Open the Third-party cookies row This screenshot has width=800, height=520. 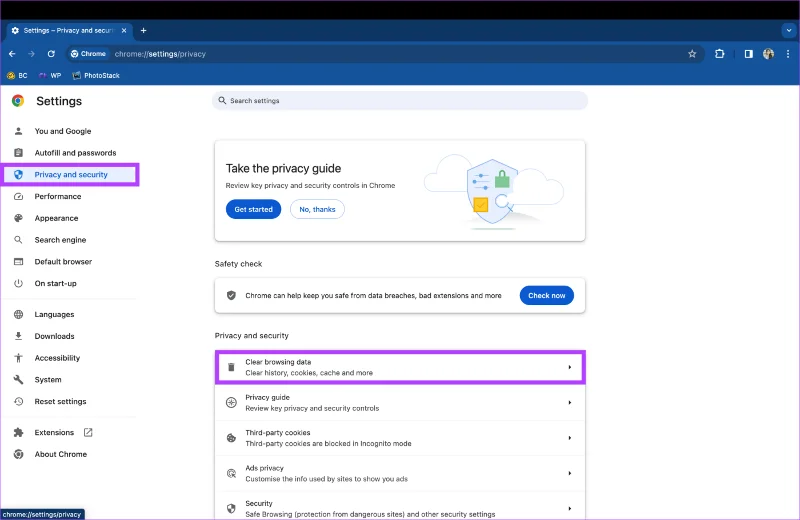400,438
